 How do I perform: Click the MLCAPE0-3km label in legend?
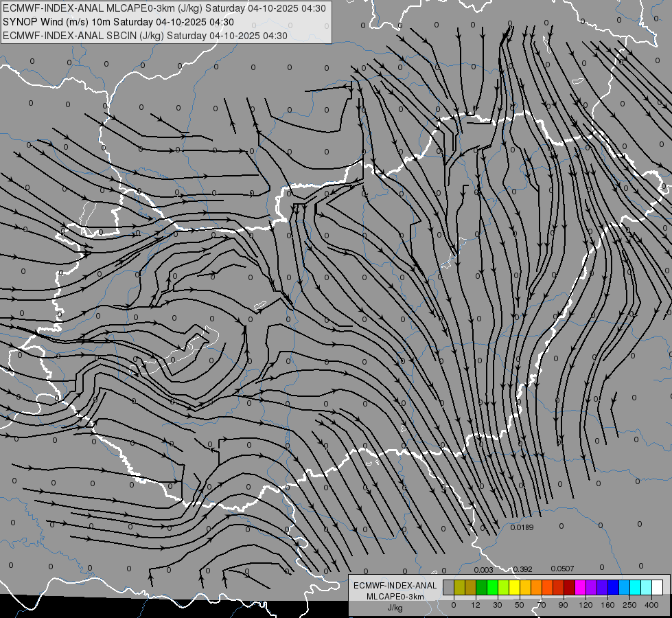(395, 597)
